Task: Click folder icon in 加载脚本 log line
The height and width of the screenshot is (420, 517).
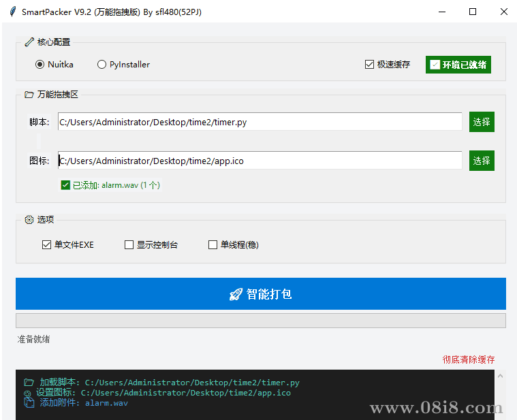Action: [29, 383]
